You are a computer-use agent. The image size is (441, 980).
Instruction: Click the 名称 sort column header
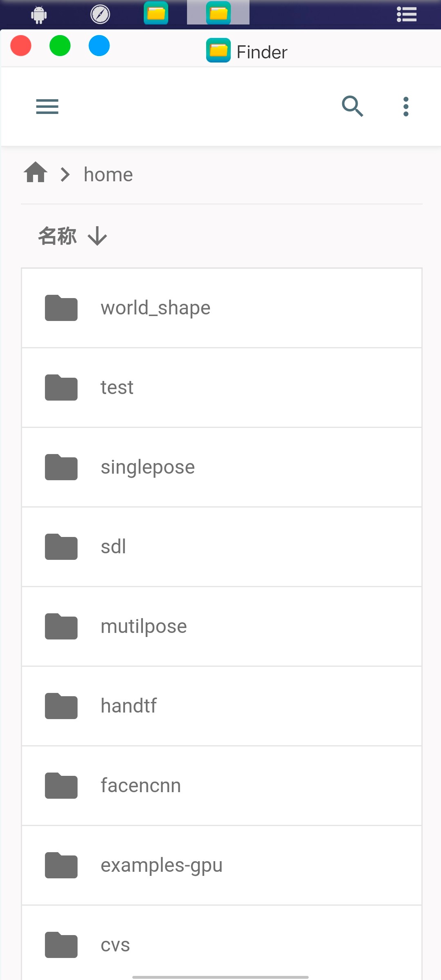tap(57, 236)
